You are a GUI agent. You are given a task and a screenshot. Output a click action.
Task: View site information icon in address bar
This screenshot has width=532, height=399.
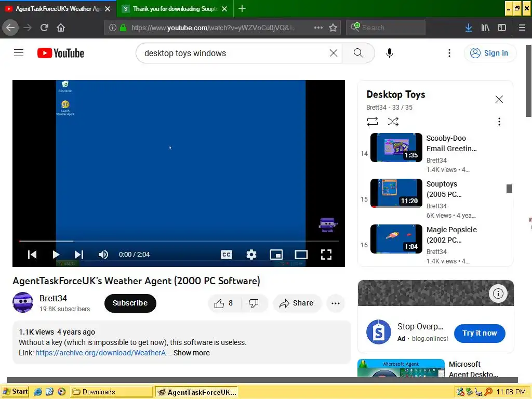click(112, 28)
